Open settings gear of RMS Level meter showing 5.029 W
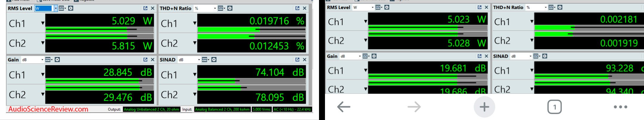 71,8
